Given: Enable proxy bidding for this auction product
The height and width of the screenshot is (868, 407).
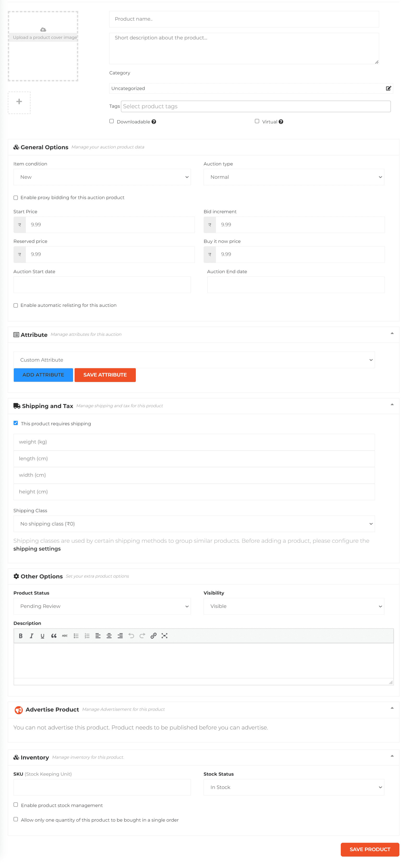Looking at the screenshot, I should 16,197.
